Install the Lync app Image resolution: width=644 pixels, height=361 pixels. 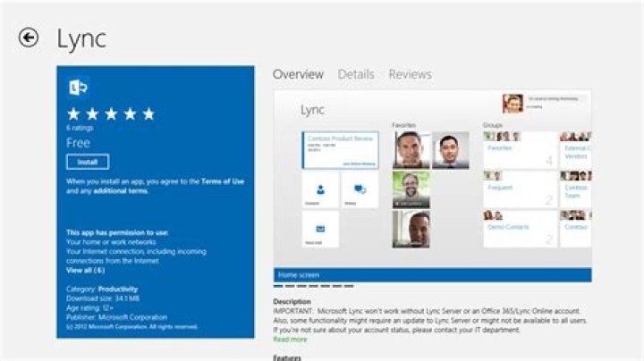[x=88, y=162]
